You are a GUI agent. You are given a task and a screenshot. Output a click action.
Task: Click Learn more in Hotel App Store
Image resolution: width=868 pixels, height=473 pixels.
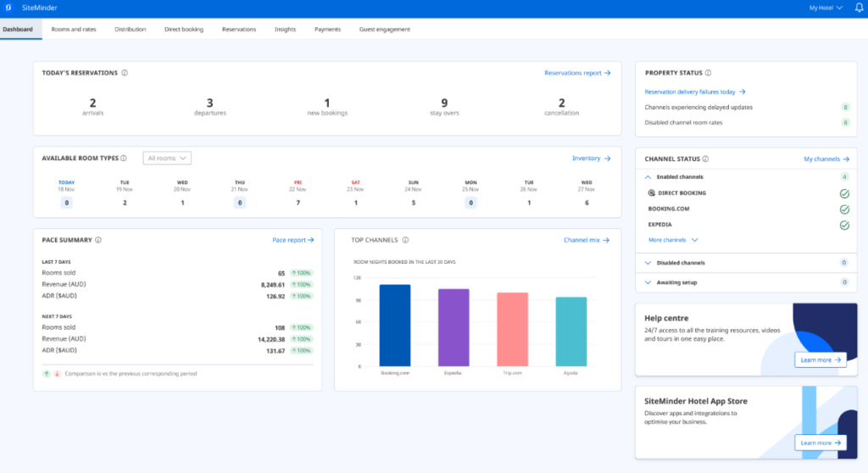(821, 442)
